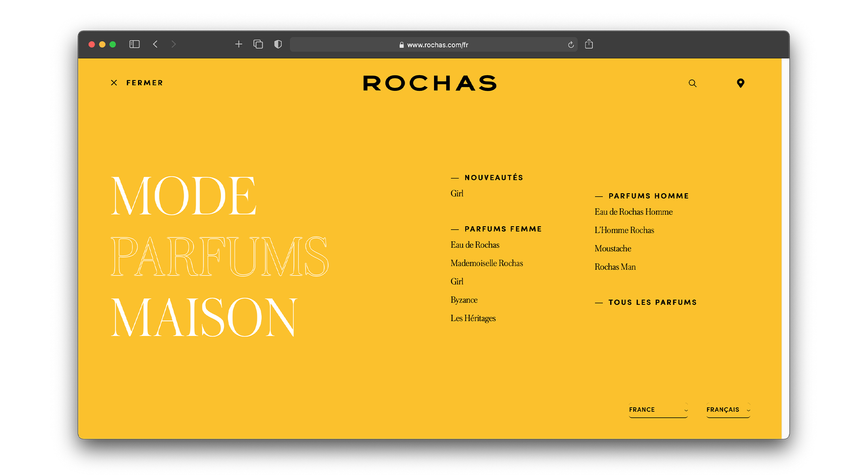
Task: Open the store locator pin icon
Action: [x=740, y=83]
